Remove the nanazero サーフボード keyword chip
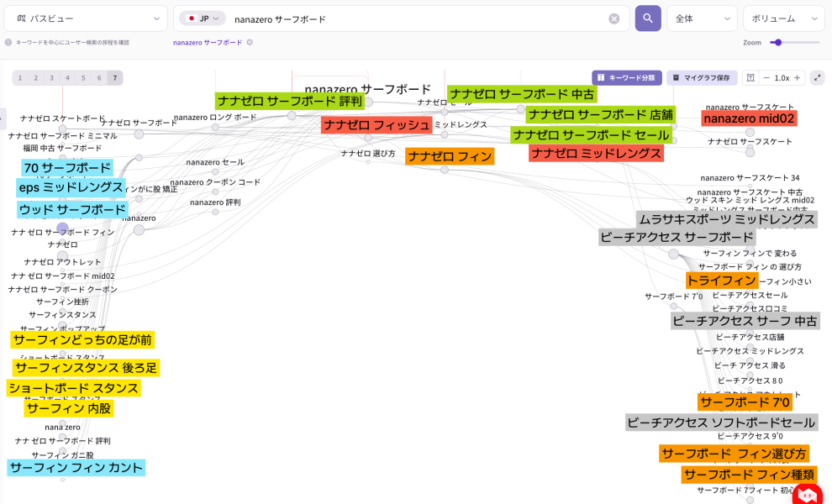This screenshot has height=504, width=832. (x=250, y=43)
